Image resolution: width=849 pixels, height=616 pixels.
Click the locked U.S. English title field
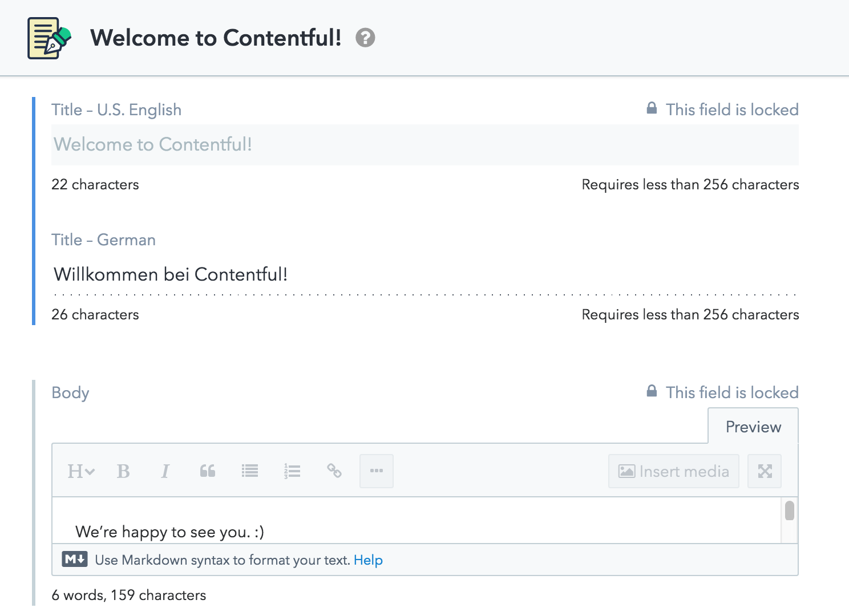425,145
